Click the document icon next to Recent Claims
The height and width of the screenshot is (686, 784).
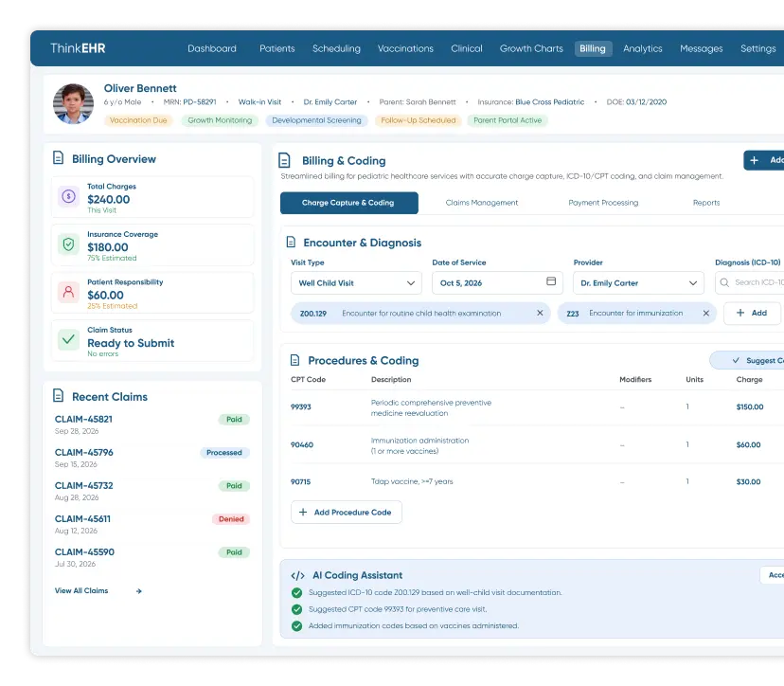pyautogui.click(x=58, y=396)
